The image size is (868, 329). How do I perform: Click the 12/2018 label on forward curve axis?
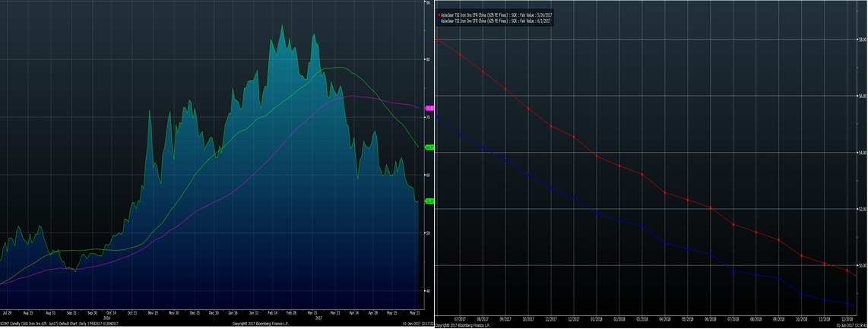coord(847,319)
